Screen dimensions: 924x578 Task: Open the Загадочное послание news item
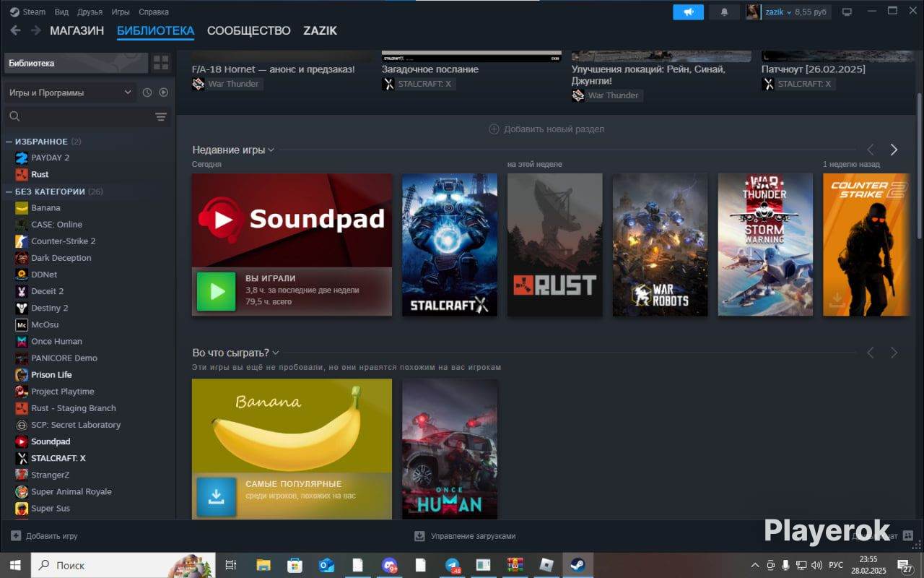click(x=430, y=69)
